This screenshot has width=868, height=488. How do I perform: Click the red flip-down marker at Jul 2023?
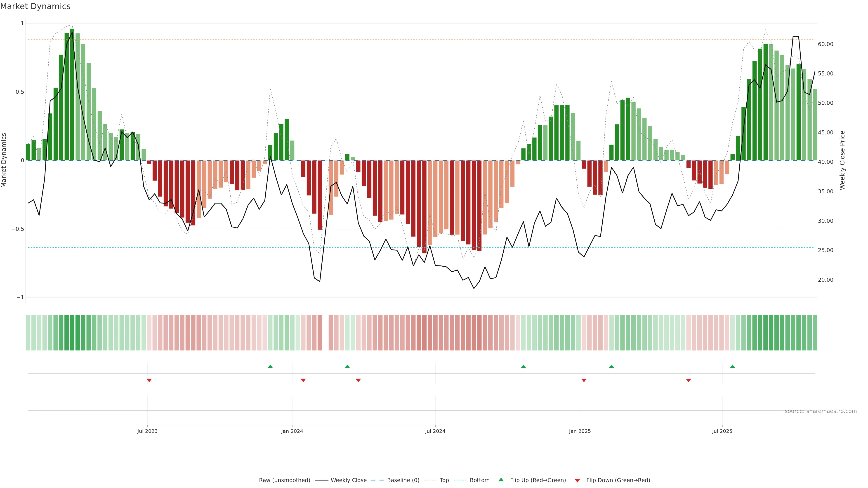[149, 380]
